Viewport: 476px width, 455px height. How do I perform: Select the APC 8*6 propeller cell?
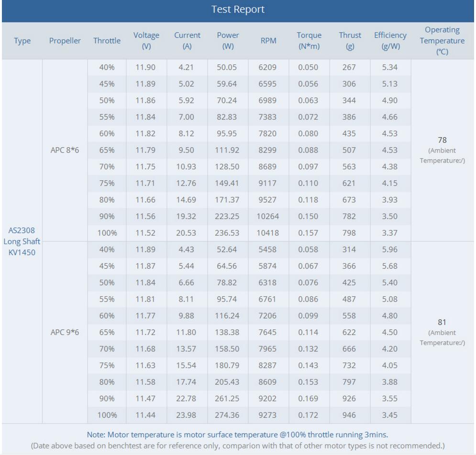(65, 150)
